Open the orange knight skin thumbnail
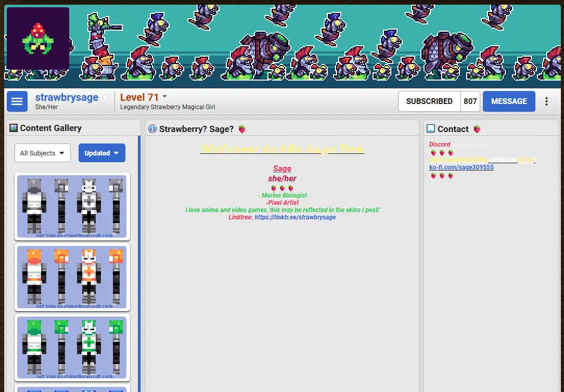This screenshot has height=392, width=564. coord(72,277)
